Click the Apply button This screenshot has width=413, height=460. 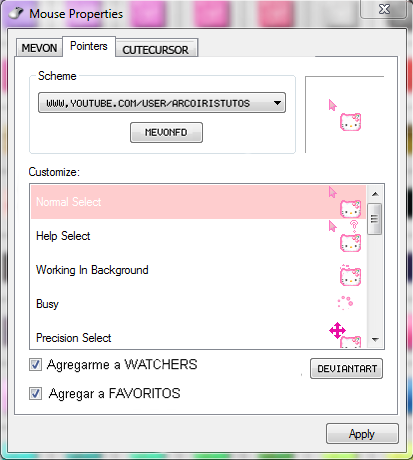[362, 434]
